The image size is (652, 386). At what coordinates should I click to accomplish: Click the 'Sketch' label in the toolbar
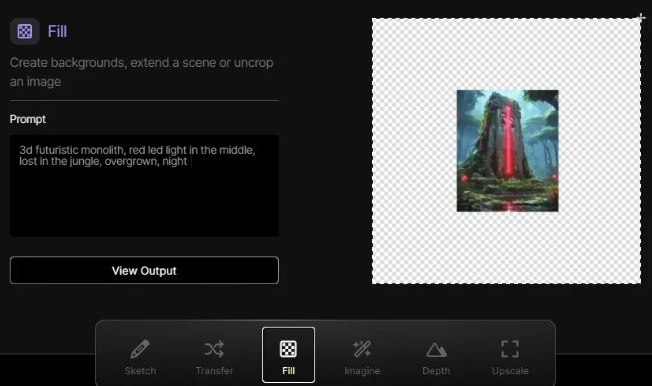140,371
